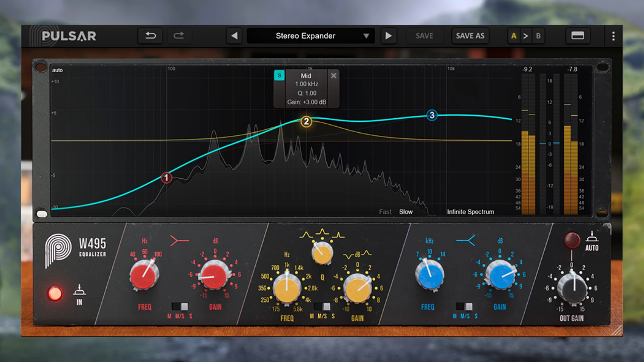Click the Mid label in popup
This screenshot has width=644, height=362.
pos(306,76)
